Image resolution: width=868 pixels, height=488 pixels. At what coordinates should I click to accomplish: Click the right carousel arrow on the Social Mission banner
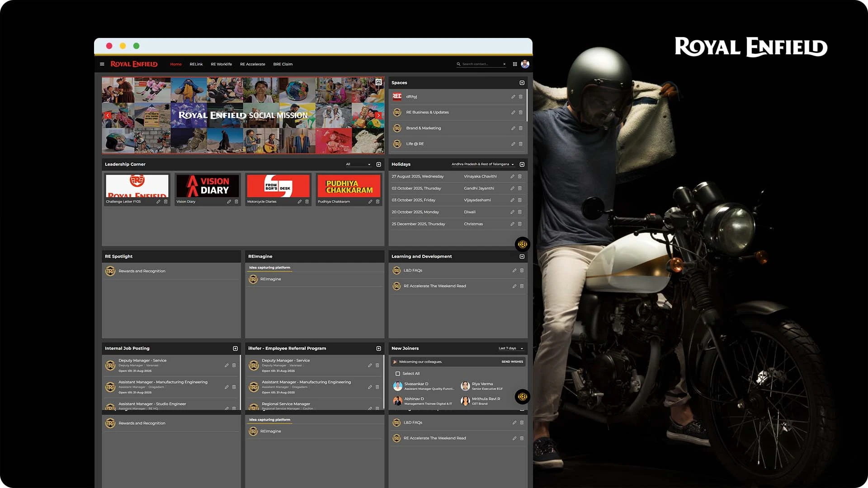pos(378,115)
